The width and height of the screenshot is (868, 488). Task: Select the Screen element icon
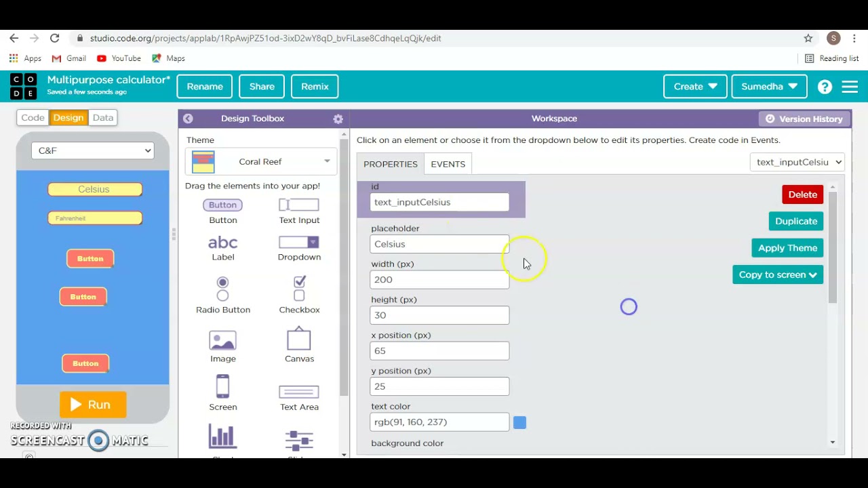coord(223,386)
